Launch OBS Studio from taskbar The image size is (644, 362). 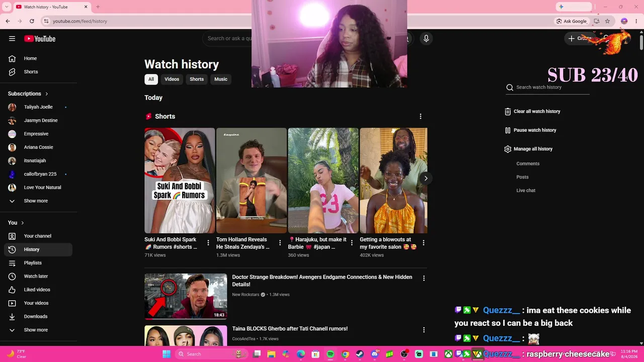click(x=404, y=354)
